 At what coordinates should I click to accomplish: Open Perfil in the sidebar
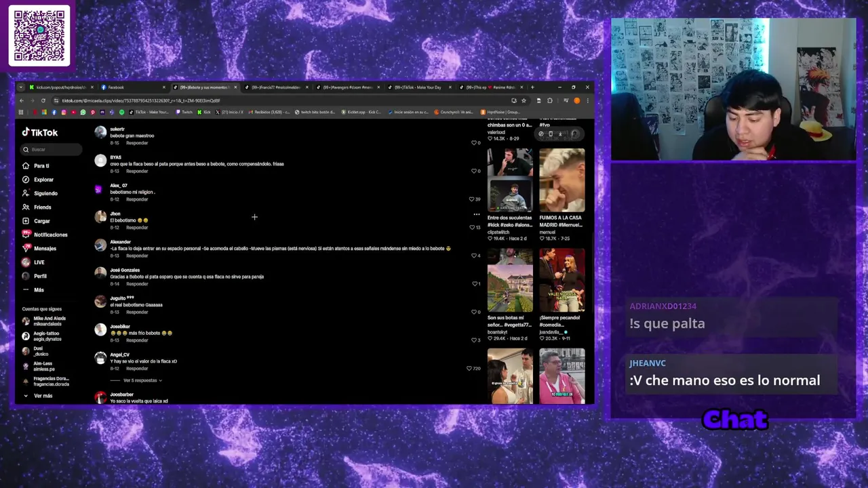(35, 277)
